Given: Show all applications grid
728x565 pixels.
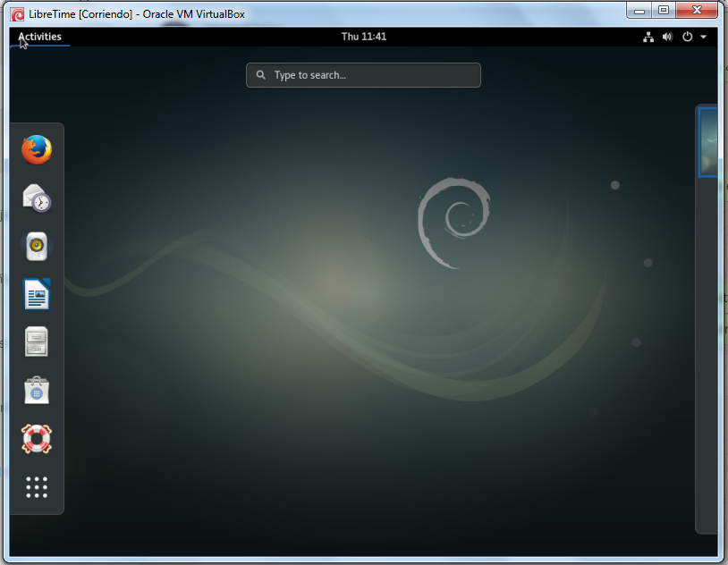Looking at the screenshot, I should (x=37, y=487).
